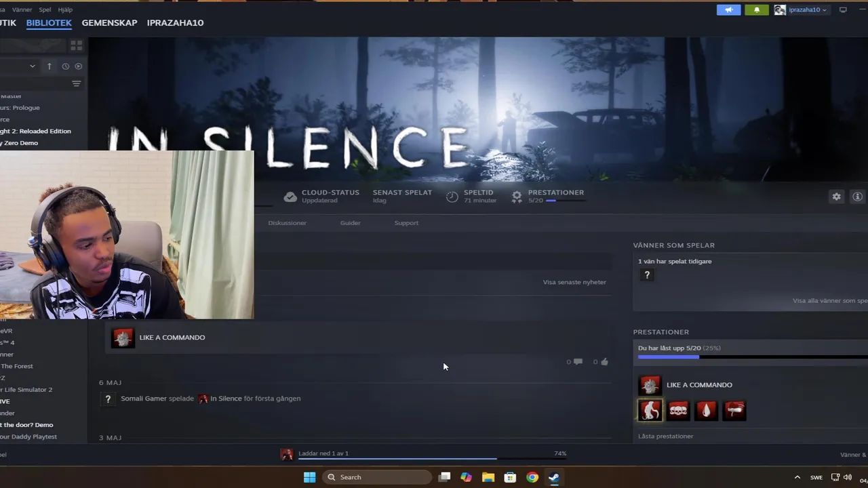
Task: Open the Vänner menu
Action: [22, 10]
